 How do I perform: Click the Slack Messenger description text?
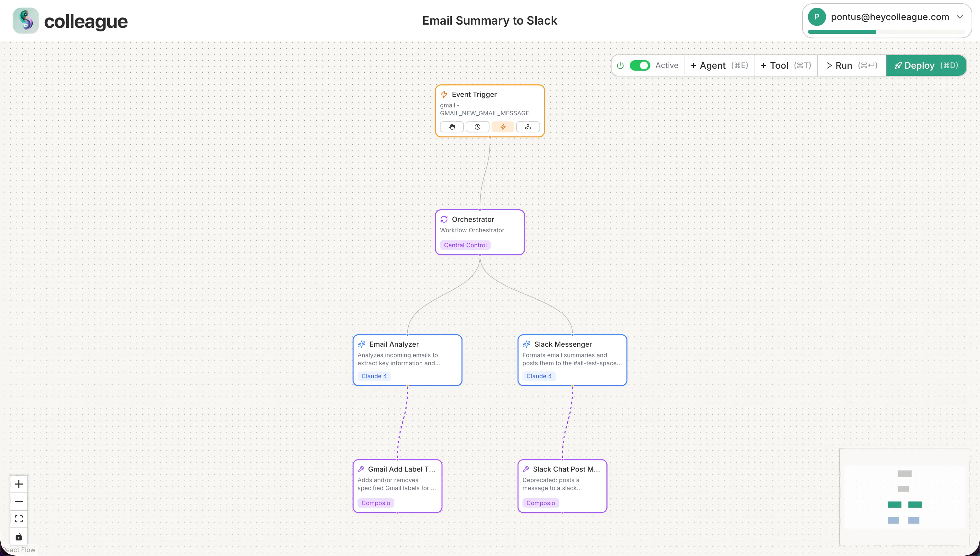[x=572, y=359]
